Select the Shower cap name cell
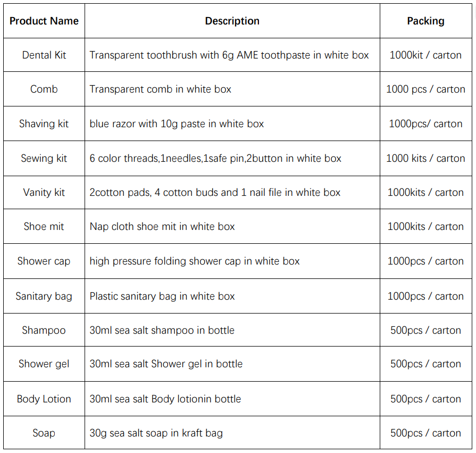Screen dimensions: 476x453 tap(44, 261)
